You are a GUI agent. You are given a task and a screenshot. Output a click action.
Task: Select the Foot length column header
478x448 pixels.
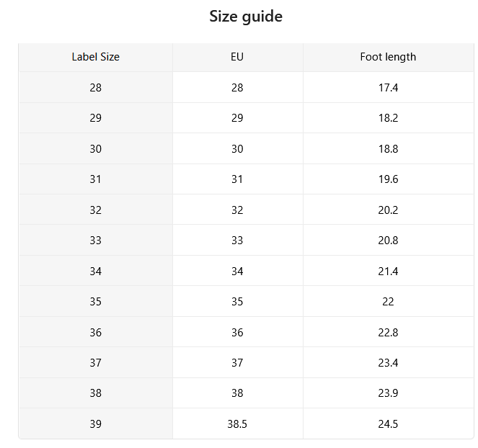pyautogui.click(x=388, y=57)
